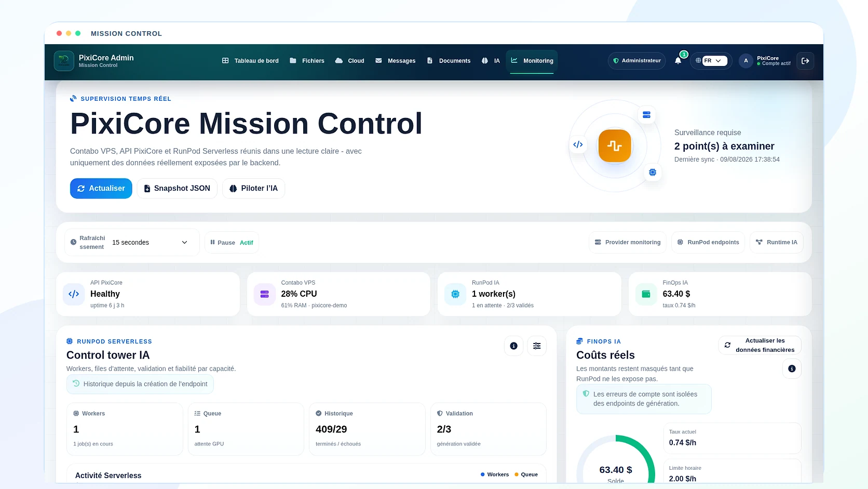This screenshot has width=868, height=489.
Task: Open the Fichiers section
Action: 307,61
